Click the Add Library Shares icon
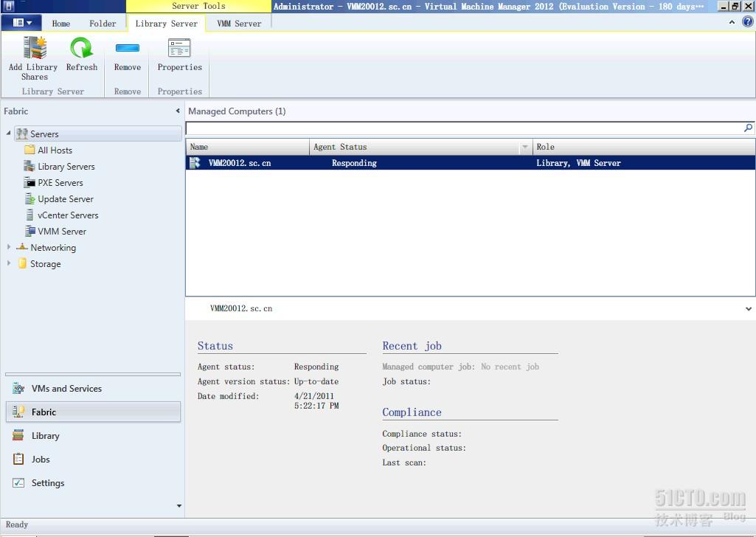Screen dimensions: 756x537 35,47
